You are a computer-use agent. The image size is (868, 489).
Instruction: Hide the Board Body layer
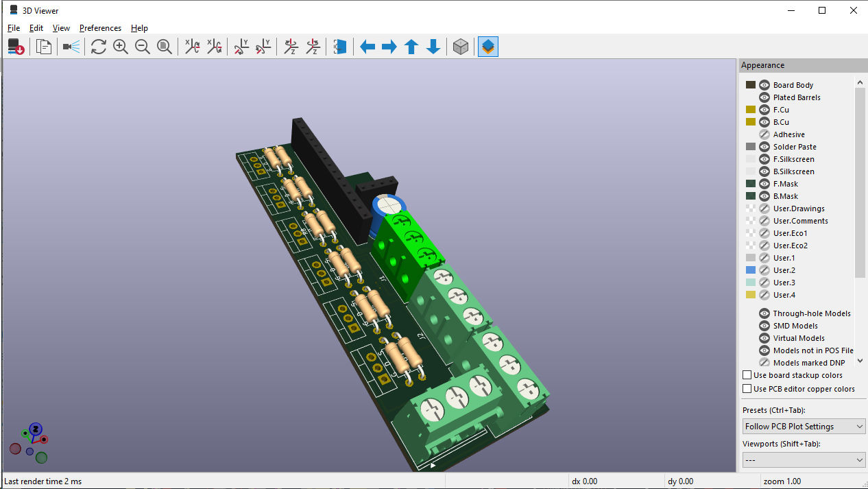764,85
